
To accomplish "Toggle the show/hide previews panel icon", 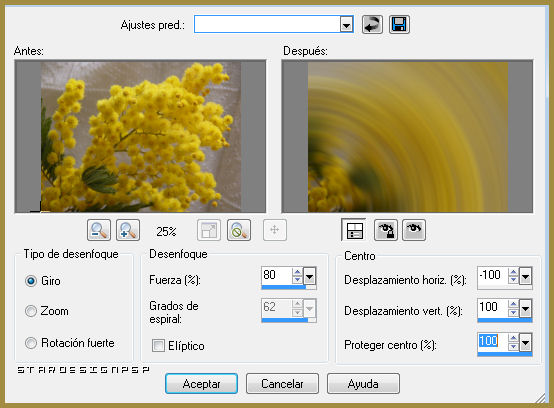I will [x=354, y=230].
